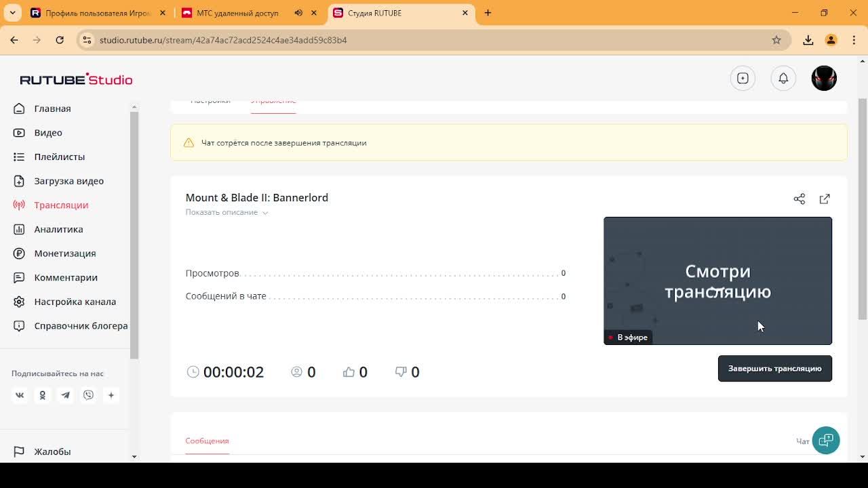
Task: Open Загрузка видео in the sidebar
Action: pyautogui.click(x=69, y=181)
